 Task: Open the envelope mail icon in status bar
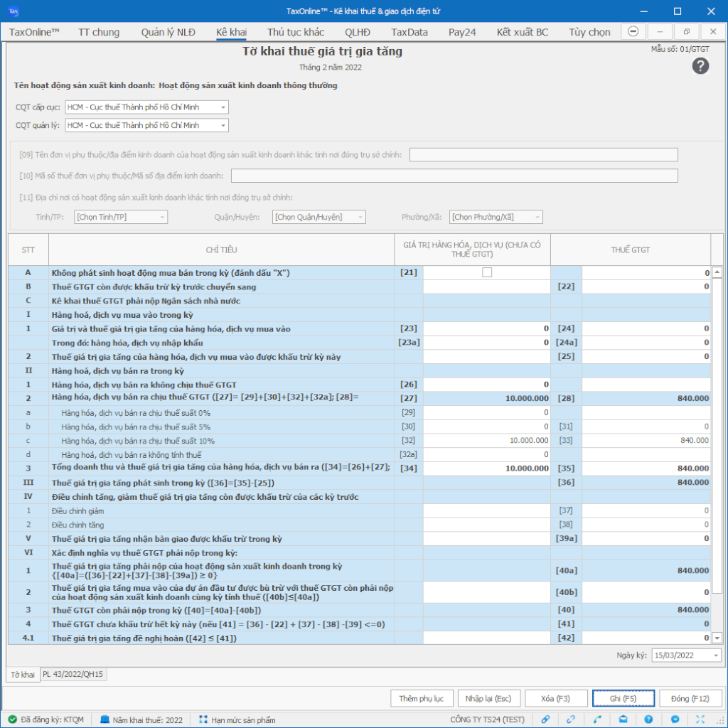(x=622, y=719)
